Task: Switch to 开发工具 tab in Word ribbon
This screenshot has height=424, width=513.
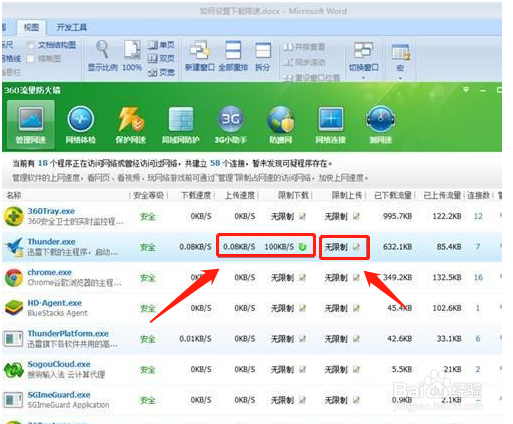Action: 72,27
